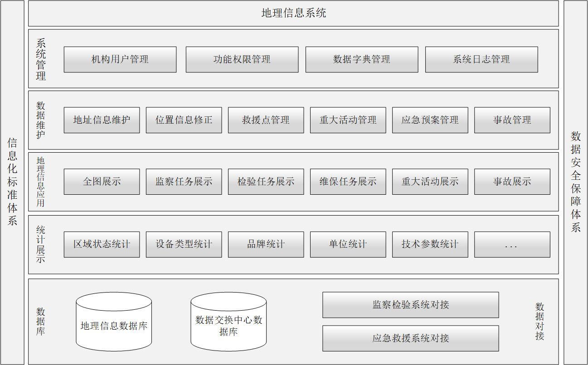
Task: Click the 功能权限管理 box
Action: click(242, 59)
